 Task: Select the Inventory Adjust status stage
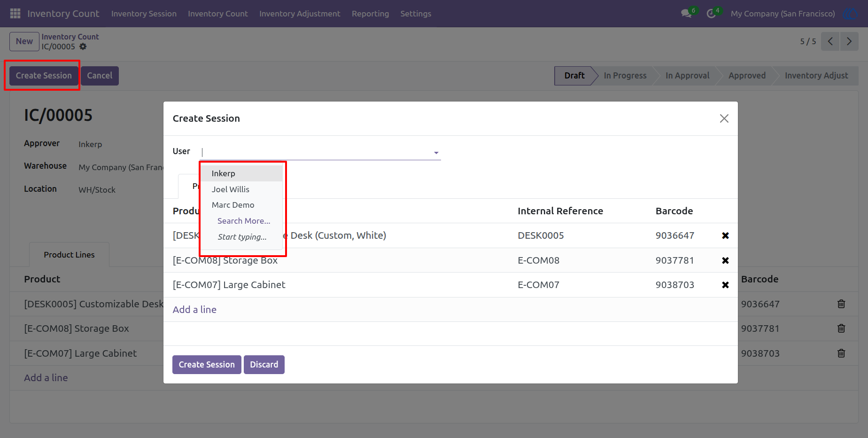tap(816, 76)
